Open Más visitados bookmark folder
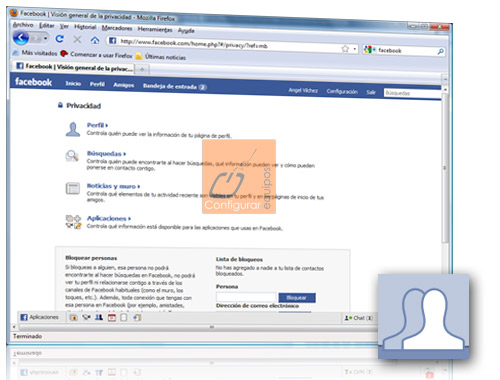Screen dimensions: 500x380 pos(35,53)
